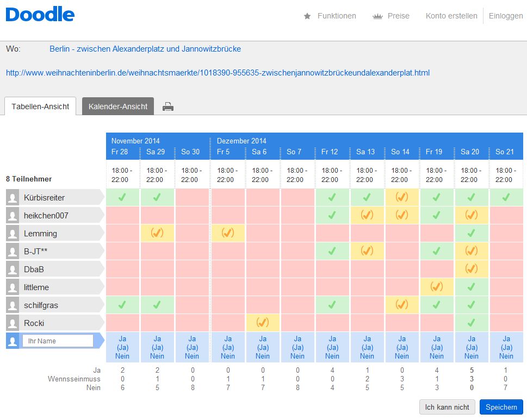Select the Tabellen-Ansicht tab
The height and width of the screenshot is (420, 527).
click(40, 106)
